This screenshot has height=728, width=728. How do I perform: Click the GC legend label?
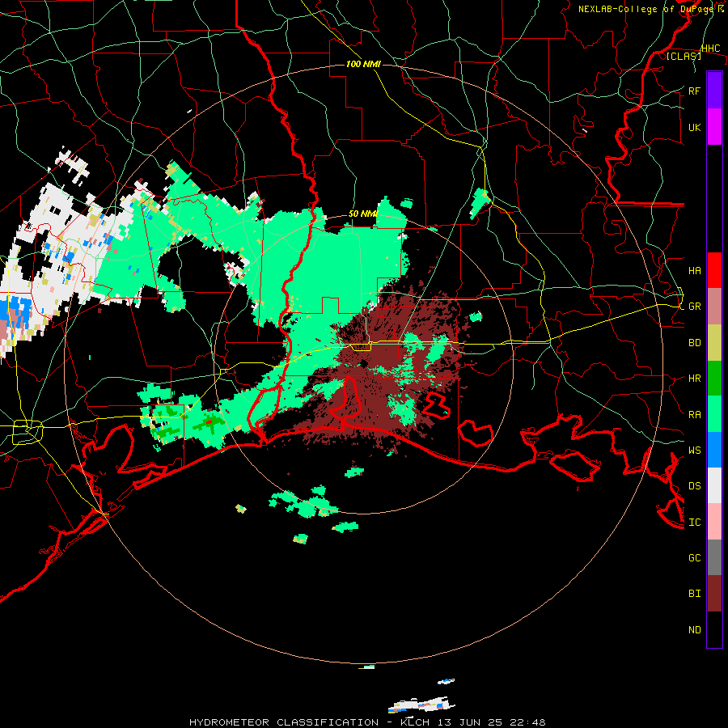point(694,557)
